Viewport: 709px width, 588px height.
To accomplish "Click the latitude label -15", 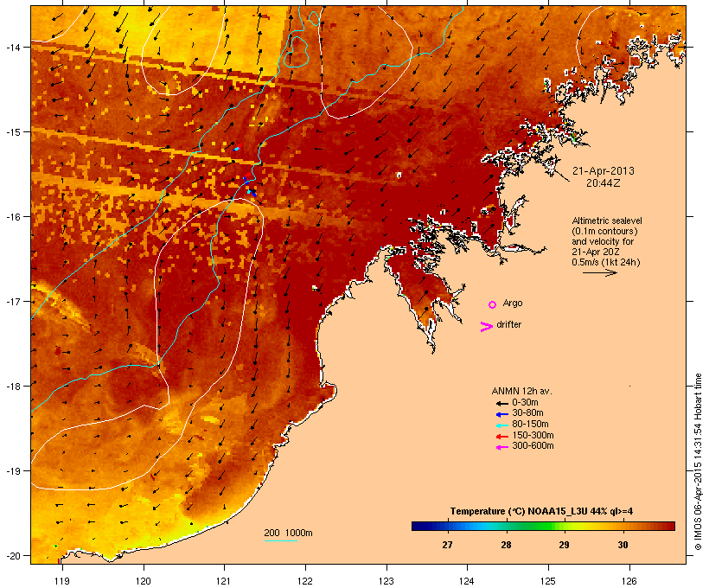I will tap(12, 132).
